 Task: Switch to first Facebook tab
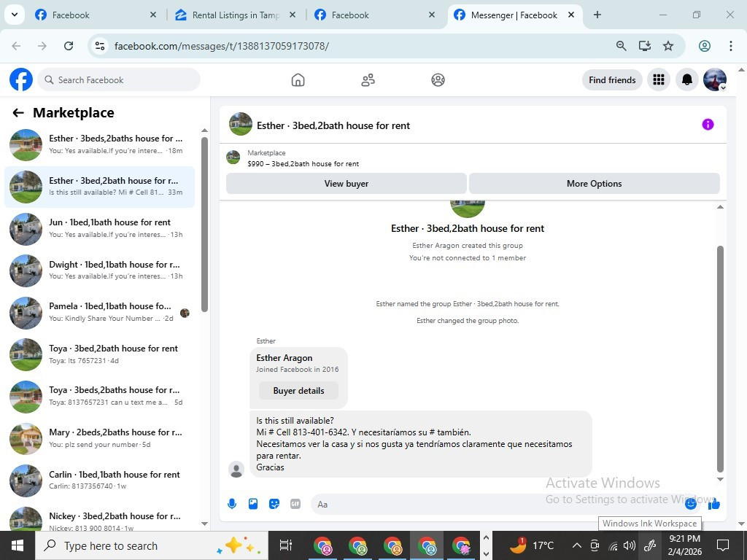(96, 15)
